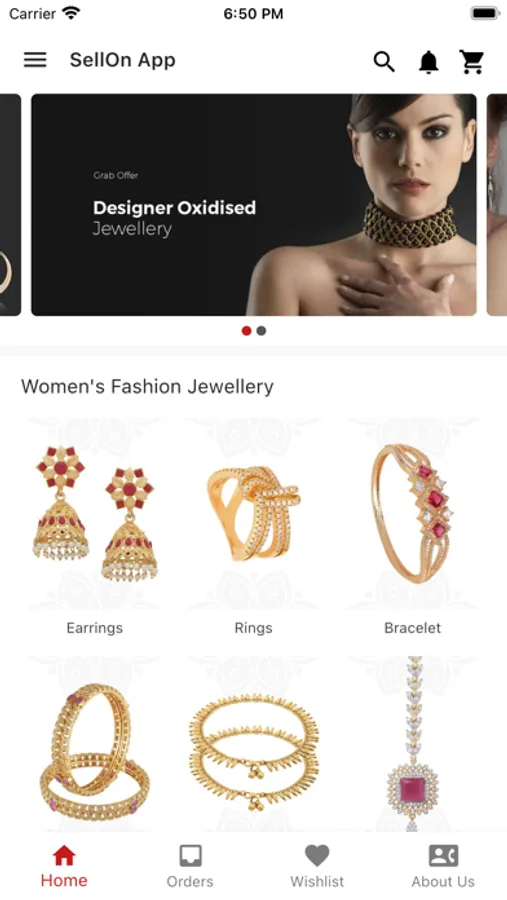The image size is (507, 900).
Task: Select the ruby pendant tikka image
Action: coord(412,744)
